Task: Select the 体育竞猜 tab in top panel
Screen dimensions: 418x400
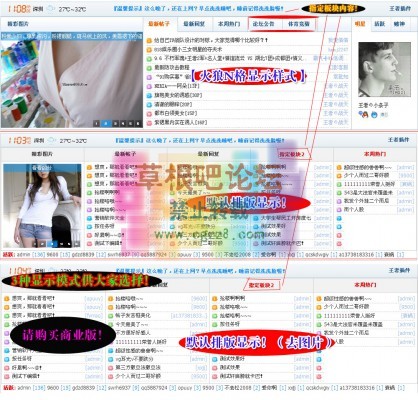Action: click(299, 24)
